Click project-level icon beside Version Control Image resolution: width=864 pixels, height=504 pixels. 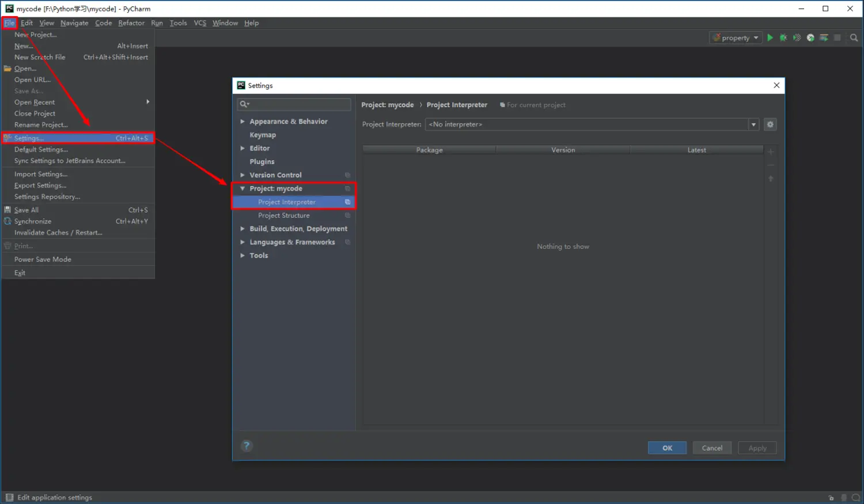[347, 175]
